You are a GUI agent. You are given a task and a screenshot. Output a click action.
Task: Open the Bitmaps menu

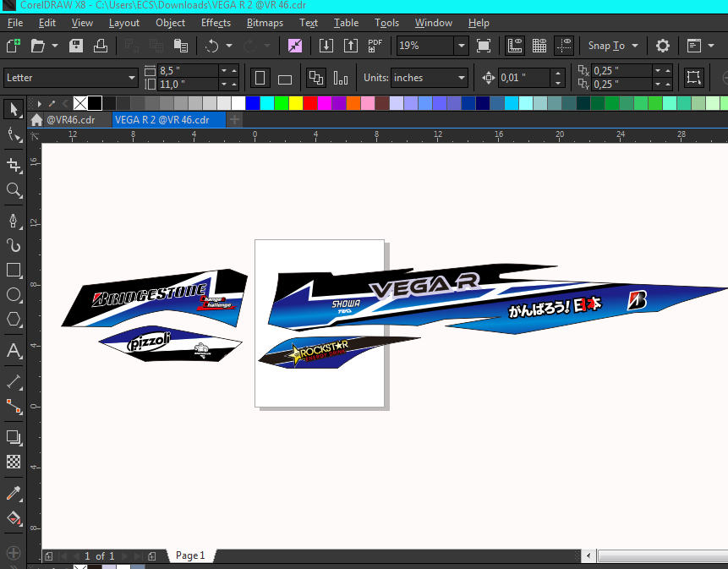[x=265, y=23]
